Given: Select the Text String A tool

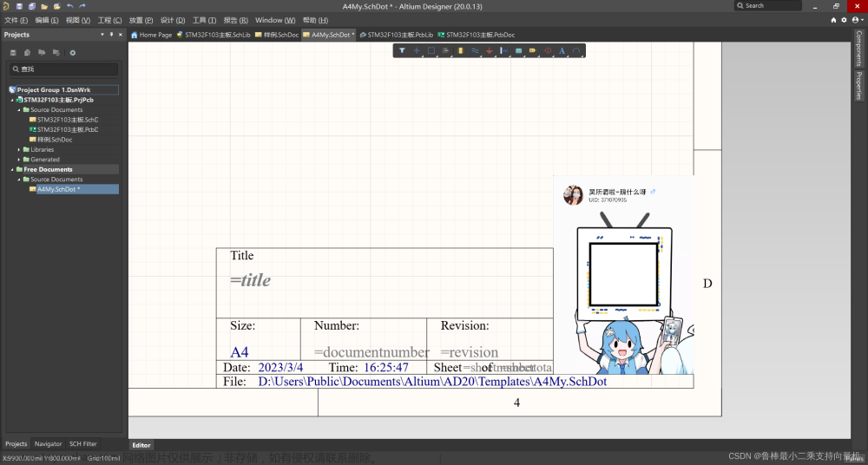Looking at the screenshot, I should (x=562, y=51).
